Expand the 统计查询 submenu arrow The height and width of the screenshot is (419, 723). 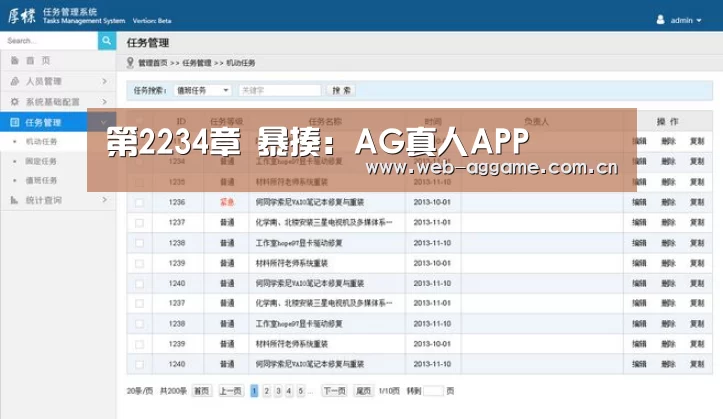104,200
